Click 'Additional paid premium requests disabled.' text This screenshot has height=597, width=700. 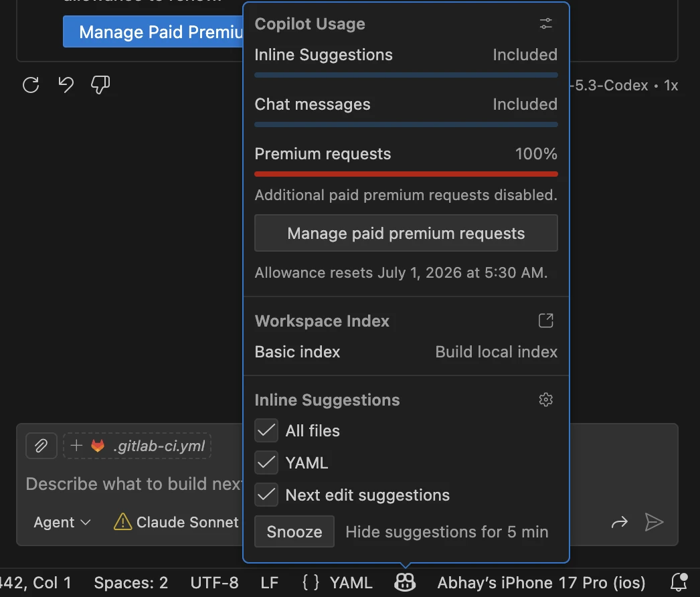coord(406,195)
